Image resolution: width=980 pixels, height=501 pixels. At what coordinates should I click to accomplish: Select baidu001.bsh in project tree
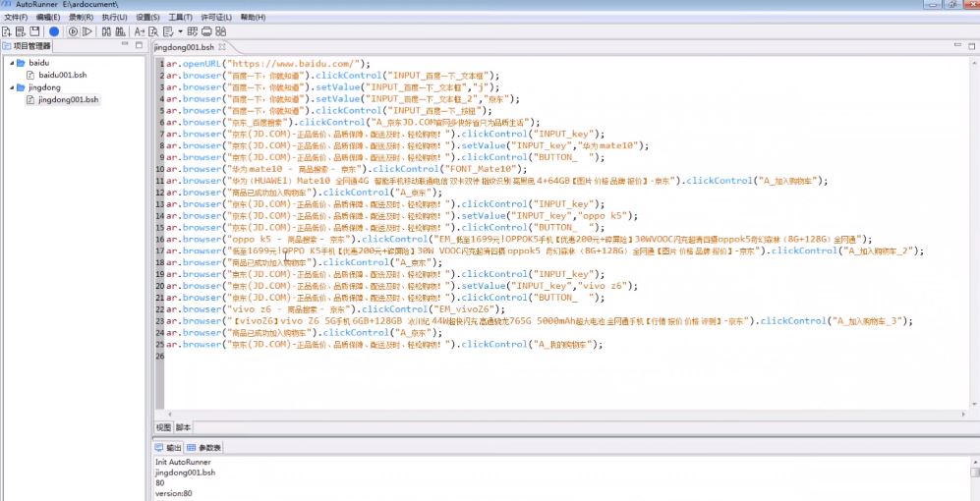click(x=62, y=75)
